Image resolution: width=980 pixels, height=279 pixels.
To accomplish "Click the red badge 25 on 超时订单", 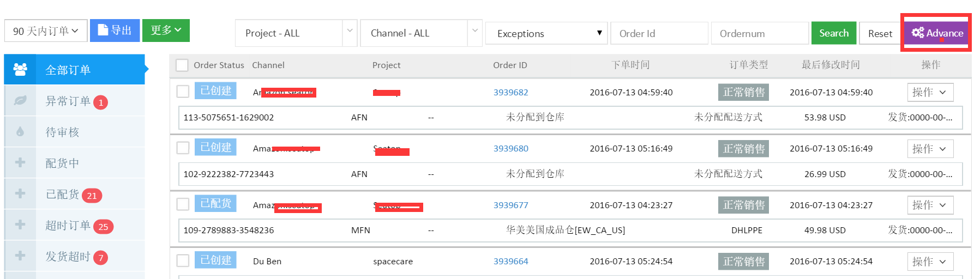I will click(x=103, y=227).
